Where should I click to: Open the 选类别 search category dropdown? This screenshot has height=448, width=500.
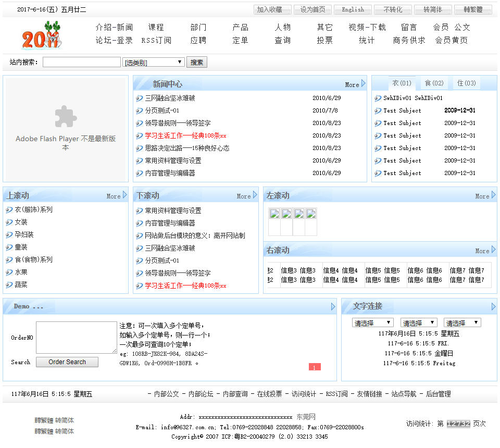pos(154,63)
